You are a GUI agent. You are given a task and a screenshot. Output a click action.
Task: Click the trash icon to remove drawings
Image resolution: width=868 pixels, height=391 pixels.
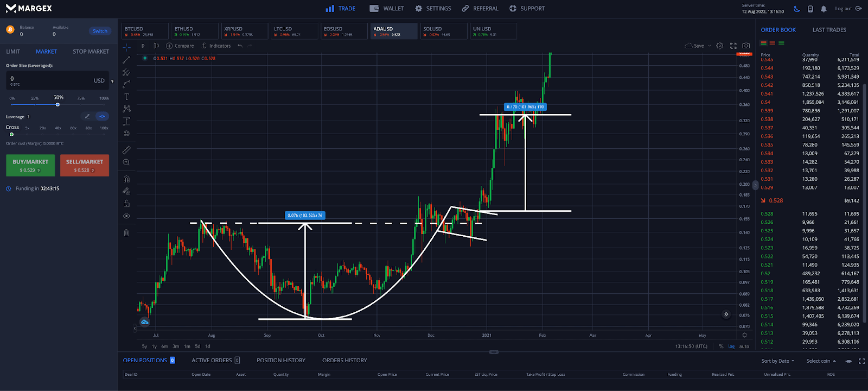coord(126,232)
